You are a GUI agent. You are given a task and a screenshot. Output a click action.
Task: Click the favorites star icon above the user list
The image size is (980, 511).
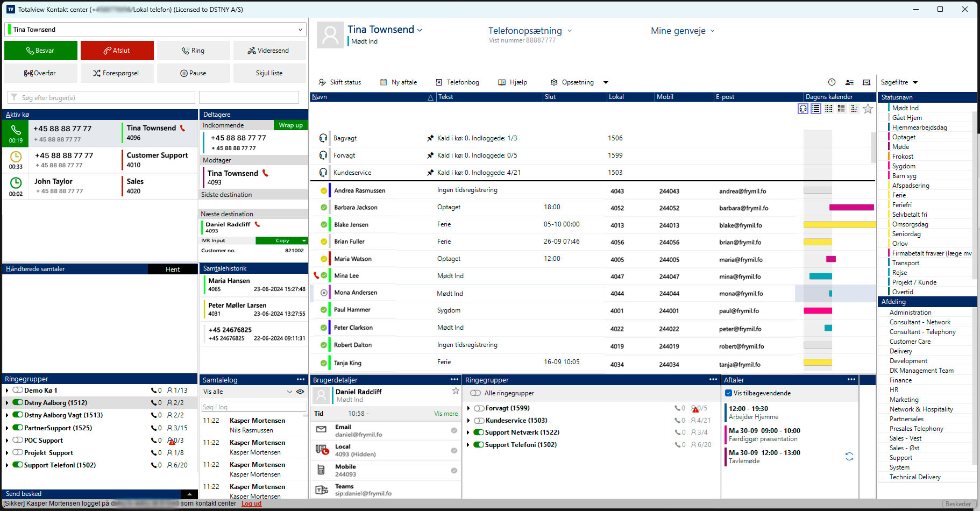pyautogui.click(x=868, y=109)
